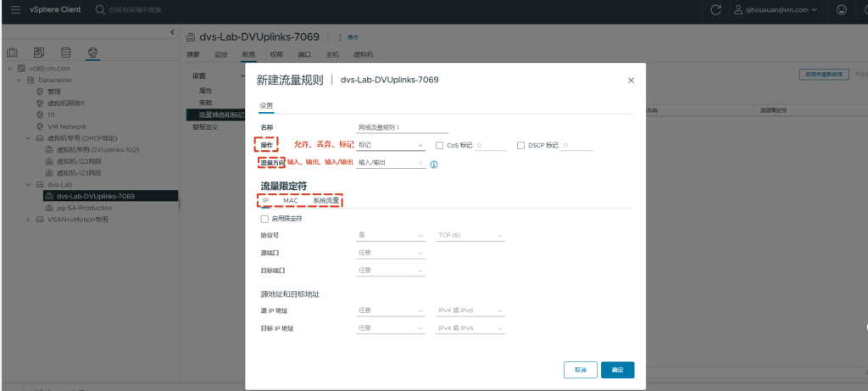Collapse the 设置 section in config sidebar
The image size is (868, 391).
[242, 75]
